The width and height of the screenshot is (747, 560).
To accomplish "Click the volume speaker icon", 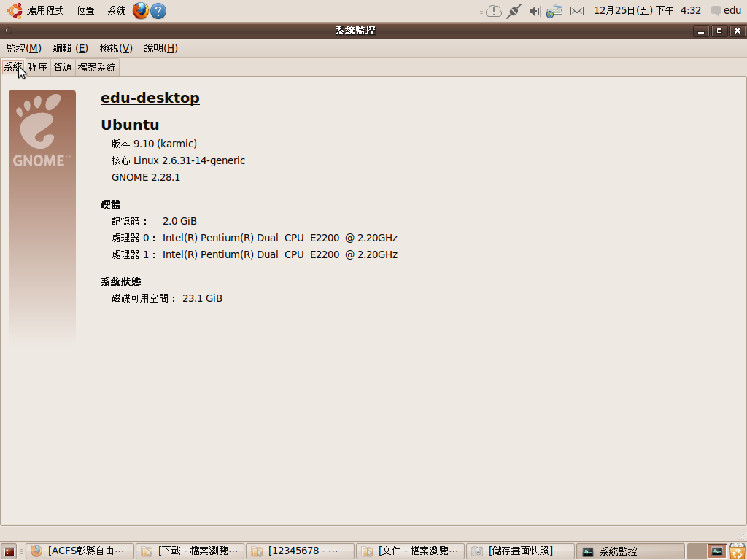I will click(535, 11).
